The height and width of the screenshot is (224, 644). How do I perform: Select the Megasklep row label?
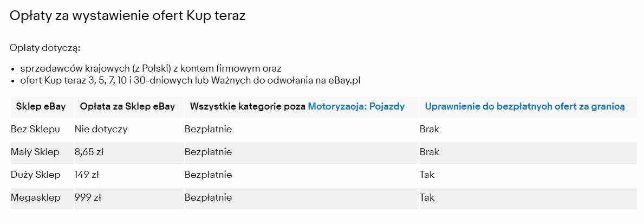pyautogui.click(x=35, y=198)
